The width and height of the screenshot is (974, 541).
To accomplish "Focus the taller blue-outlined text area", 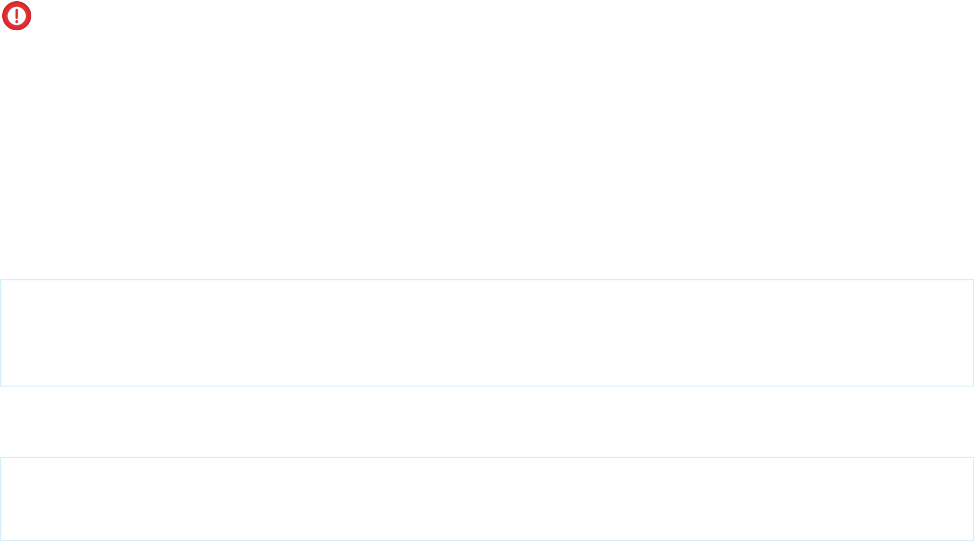I will pos(487,333).
